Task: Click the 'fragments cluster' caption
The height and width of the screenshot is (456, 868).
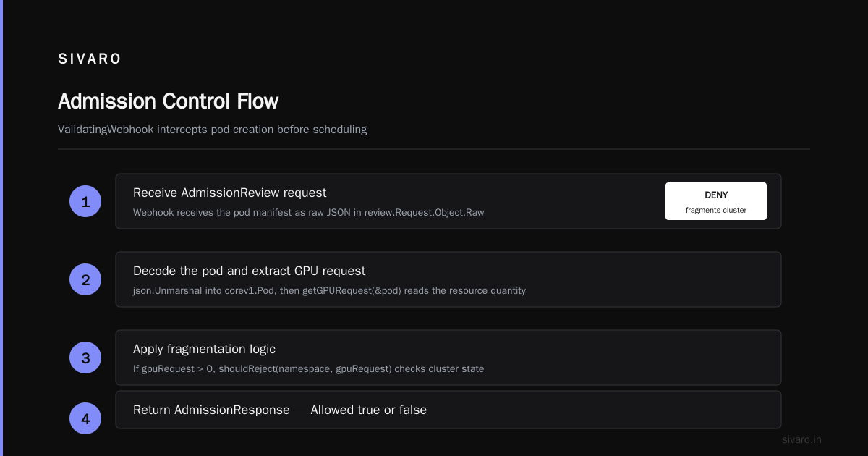Action: [716, 211]
